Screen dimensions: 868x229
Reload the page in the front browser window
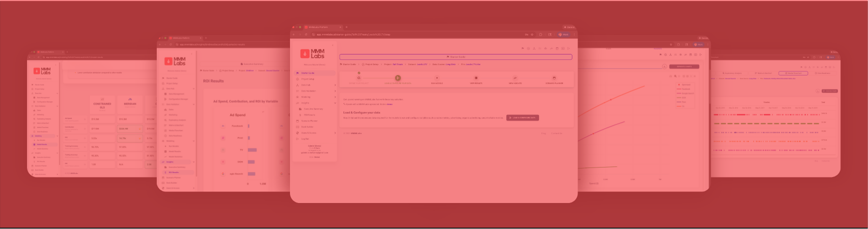pyautogui.click(x=306, y=34)
